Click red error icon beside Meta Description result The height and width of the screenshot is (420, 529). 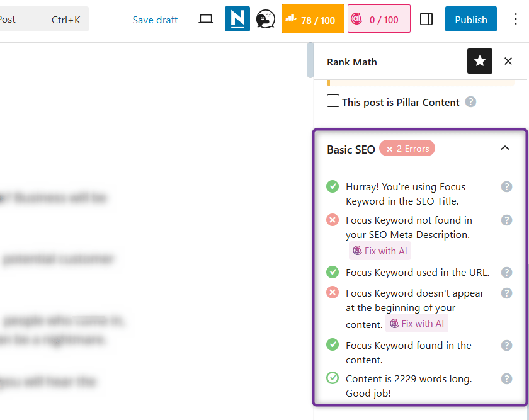click(x=333, y=220)
